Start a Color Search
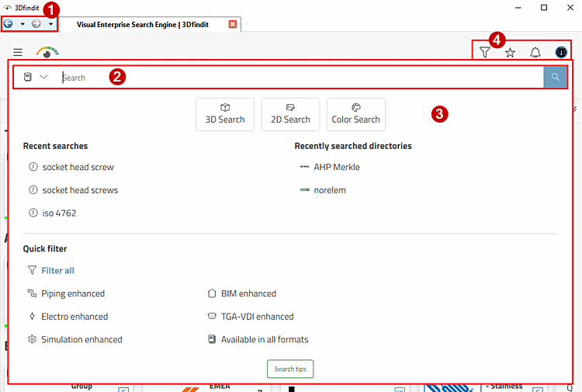 356,114
